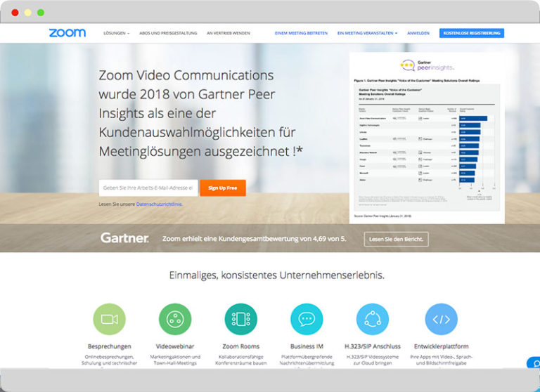The width and height of the screenshot is (540, 392).
Task: Click the Kostenlose Registrierung button
Action: (472, 33)
